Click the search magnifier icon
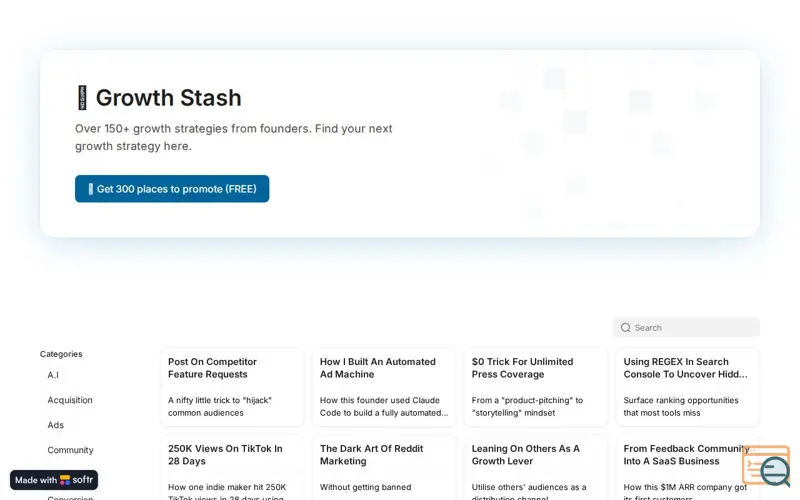 point(625,328)
